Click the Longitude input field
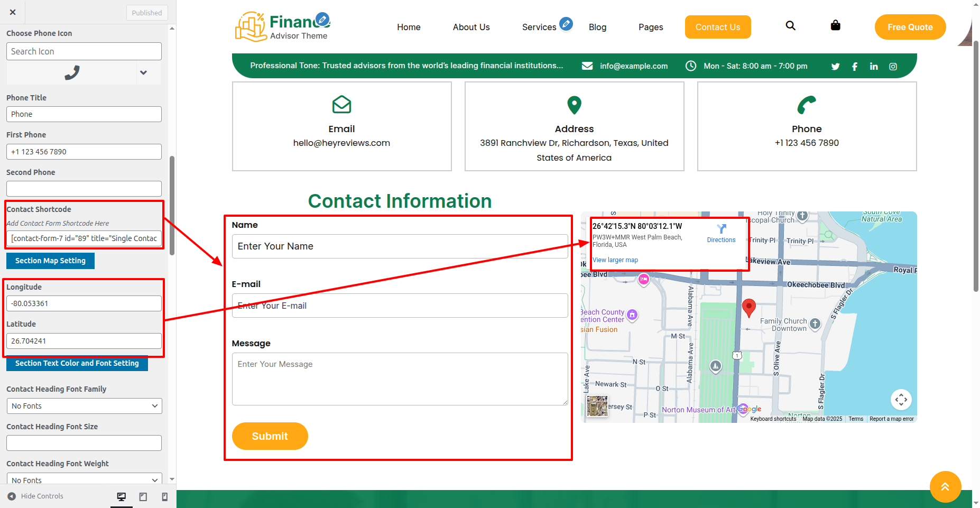This screenshot has width=980, height=508. (x=84, y=303)
